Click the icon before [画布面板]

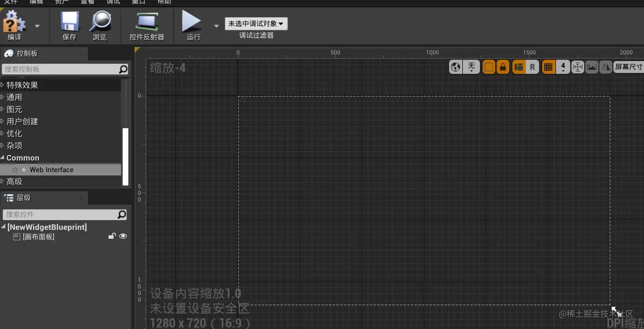(17, 237)
